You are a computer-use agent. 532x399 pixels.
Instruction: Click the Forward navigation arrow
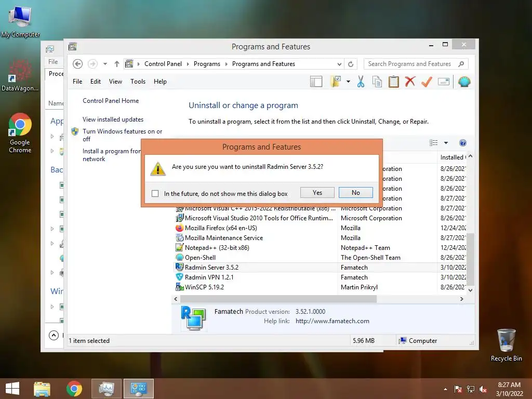click(92, 64)
